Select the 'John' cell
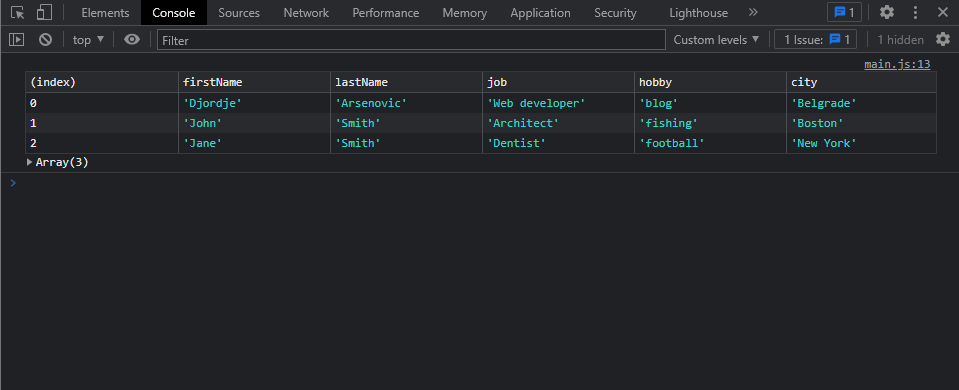The height and width of the screenshot is (390, 959). click(254, 123)
